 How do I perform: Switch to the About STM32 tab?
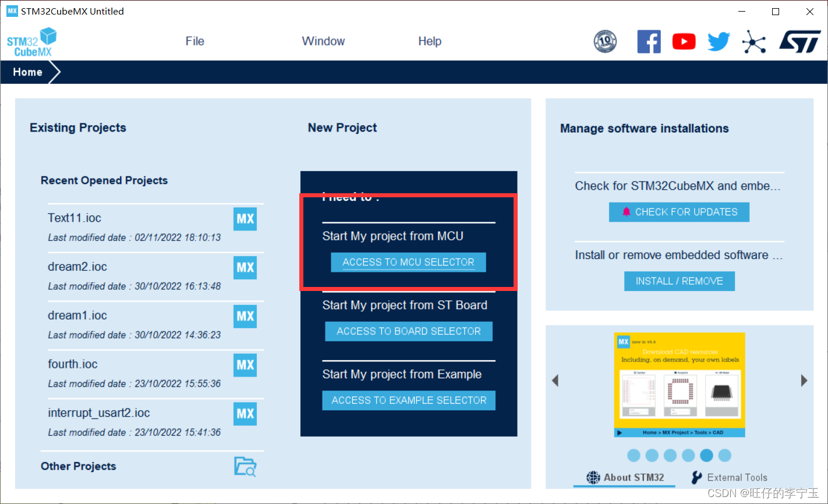(x=625, y=477)
